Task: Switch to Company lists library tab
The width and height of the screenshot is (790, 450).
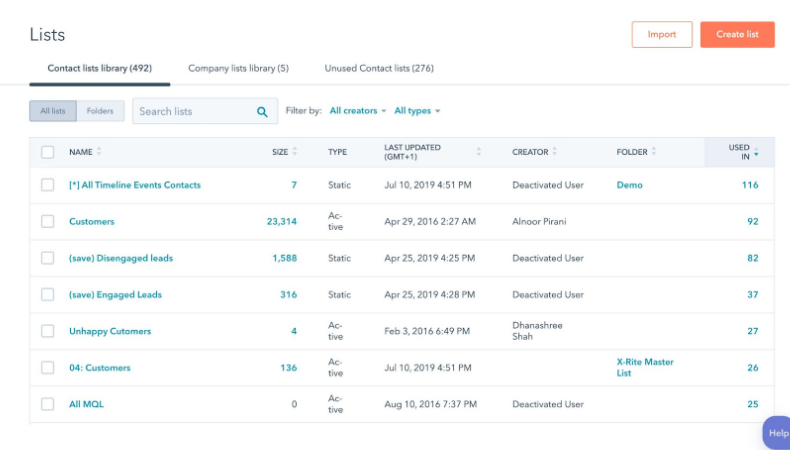Action: (238, 68)
